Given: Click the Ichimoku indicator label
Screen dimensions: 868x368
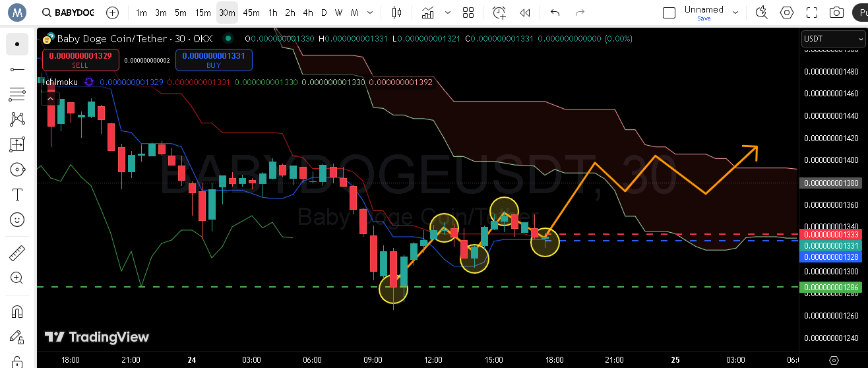Looking at the screenshot, I should pos(60,82).
